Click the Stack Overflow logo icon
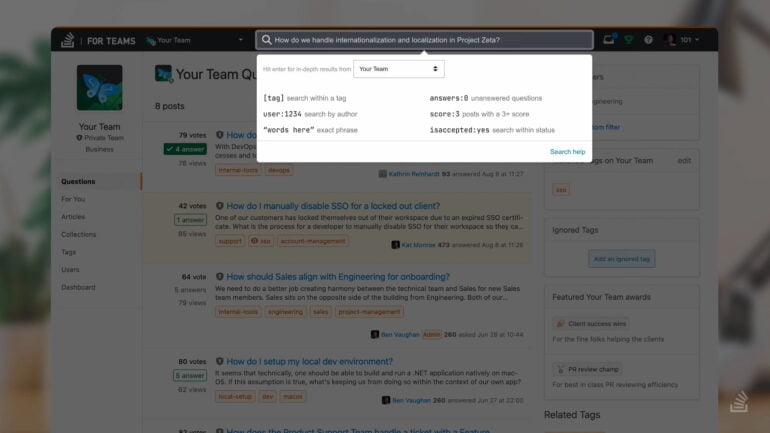The image size is (770, 433). pyautogui.click(x=68, y=40)
